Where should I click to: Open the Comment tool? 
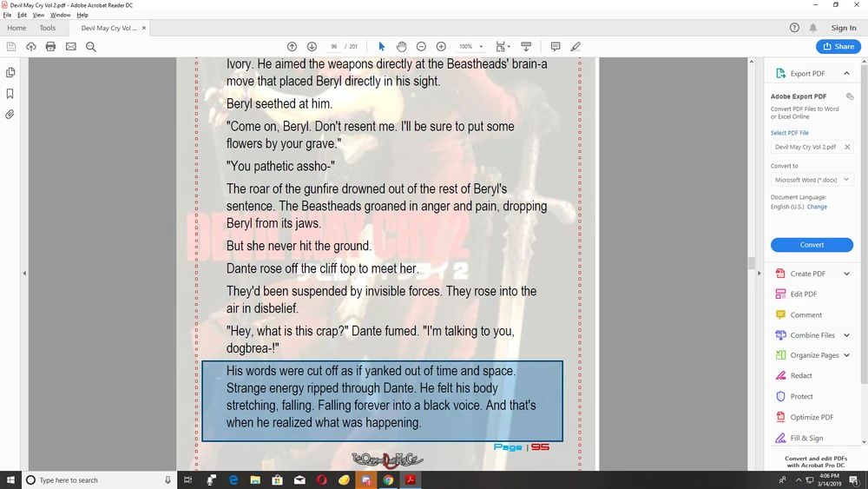(806, 314)
